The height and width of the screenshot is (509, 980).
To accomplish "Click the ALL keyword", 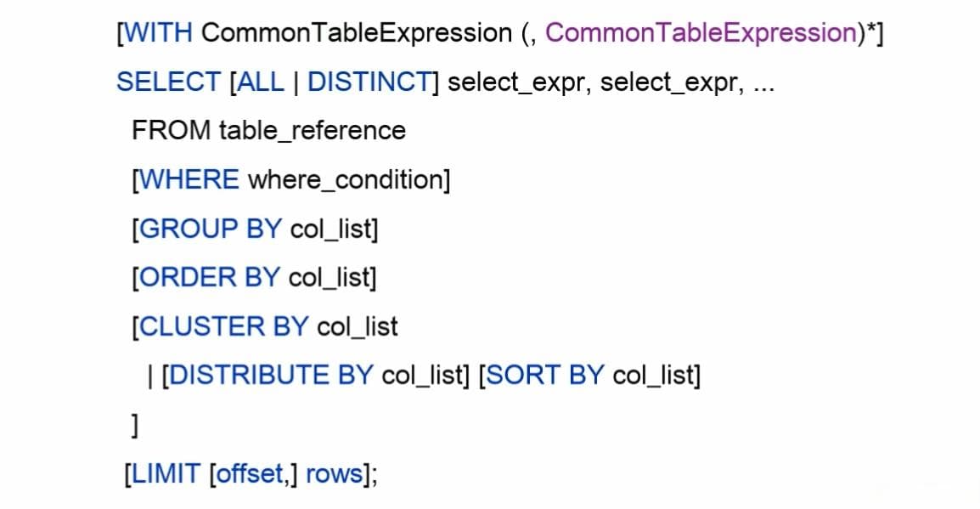I will [x=261, y=82].
